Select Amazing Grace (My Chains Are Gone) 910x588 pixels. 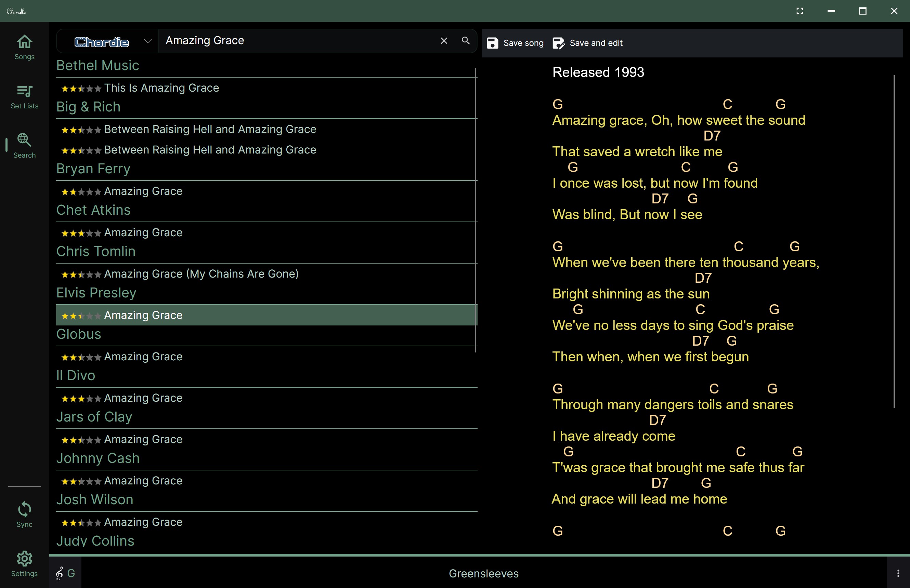(266, 274)
